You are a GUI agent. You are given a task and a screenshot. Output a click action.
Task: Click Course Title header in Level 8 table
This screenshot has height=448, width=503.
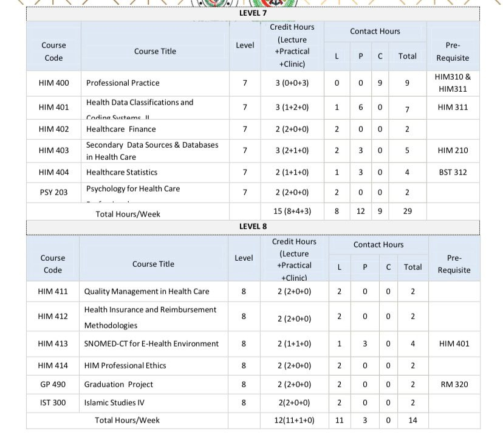[153, 264]
